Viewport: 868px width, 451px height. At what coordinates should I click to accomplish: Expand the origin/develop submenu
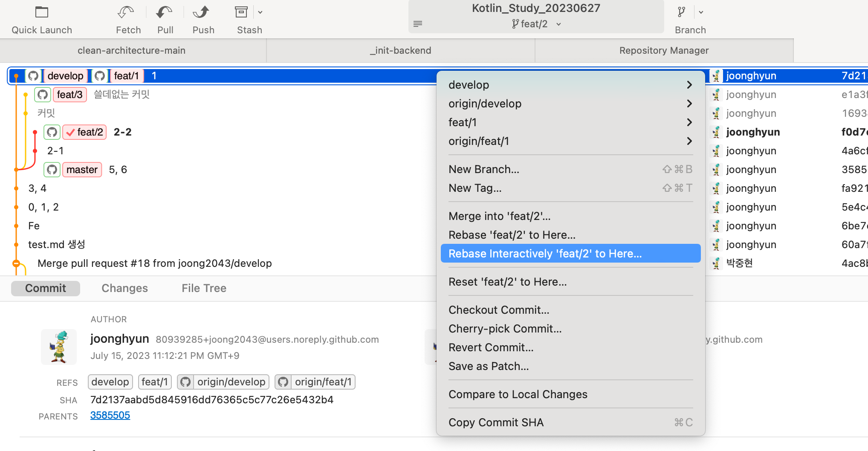coord(570,104)
